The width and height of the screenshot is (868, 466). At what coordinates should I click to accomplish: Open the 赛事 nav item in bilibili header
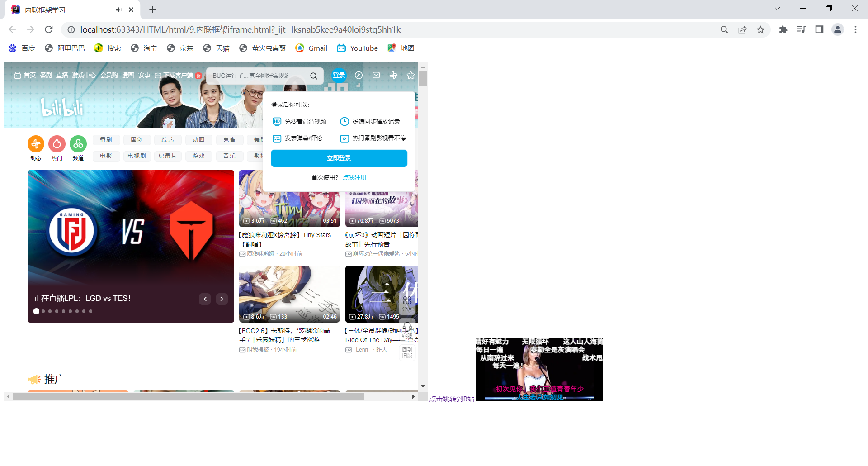(x=144, y=76)
